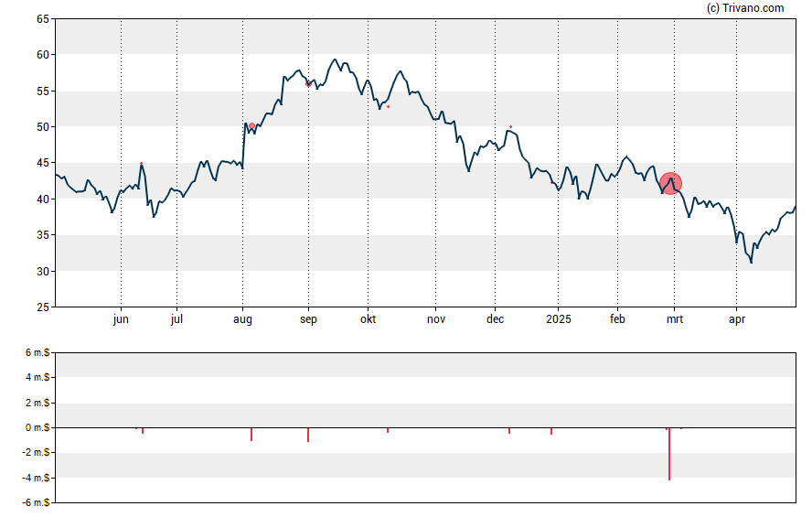Click the '2 m.$' axis label
Screen dimensions: 812x517
tap(37, 403)
